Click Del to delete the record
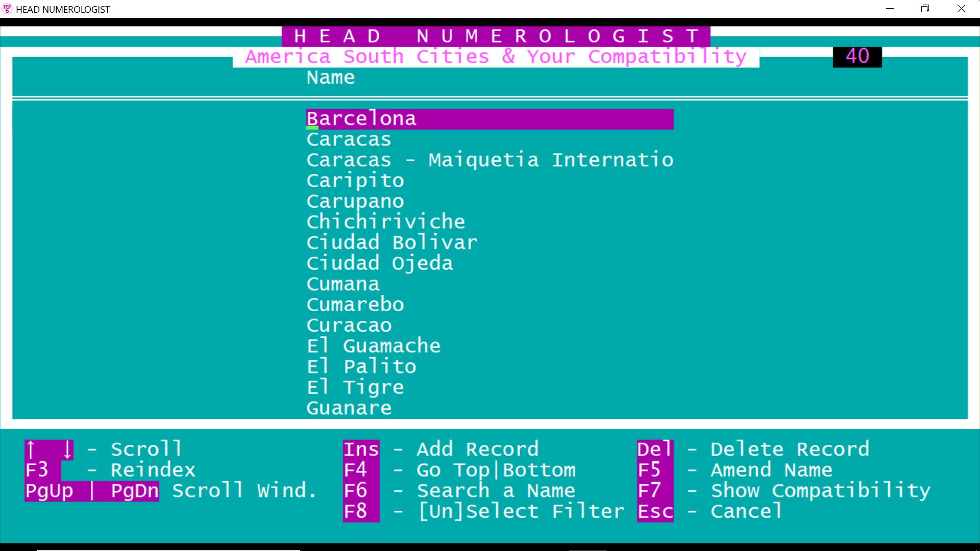The image size is (980, 551). tap(655, 449)
